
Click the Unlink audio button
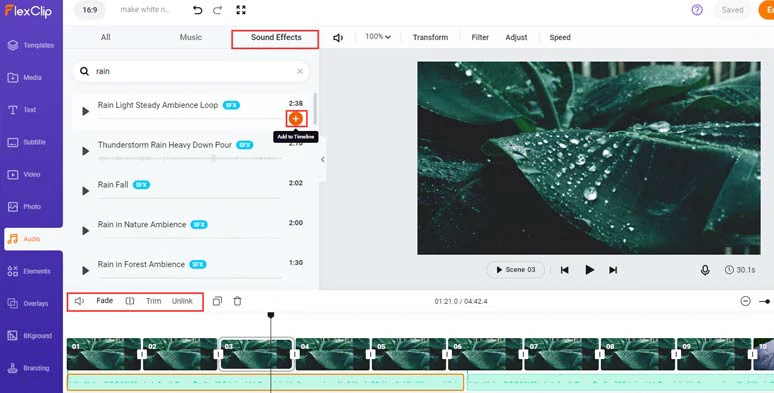click(x=182, y=301)
